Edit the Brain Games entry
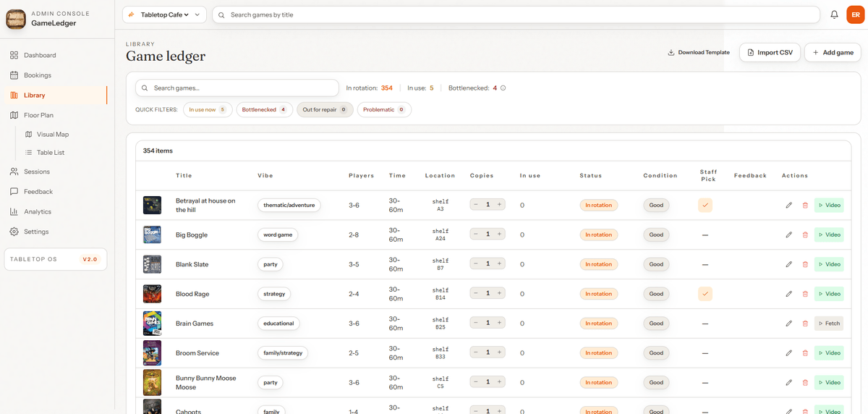The width and height of the screenshot is (868, 414). [x=789, y=324]
